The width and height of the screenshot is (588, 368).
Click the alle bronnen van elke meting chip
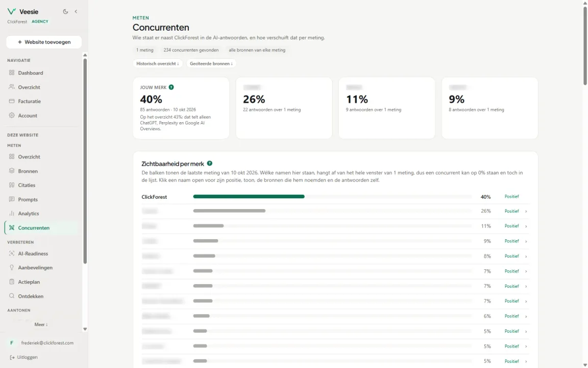tap(257, 50)
